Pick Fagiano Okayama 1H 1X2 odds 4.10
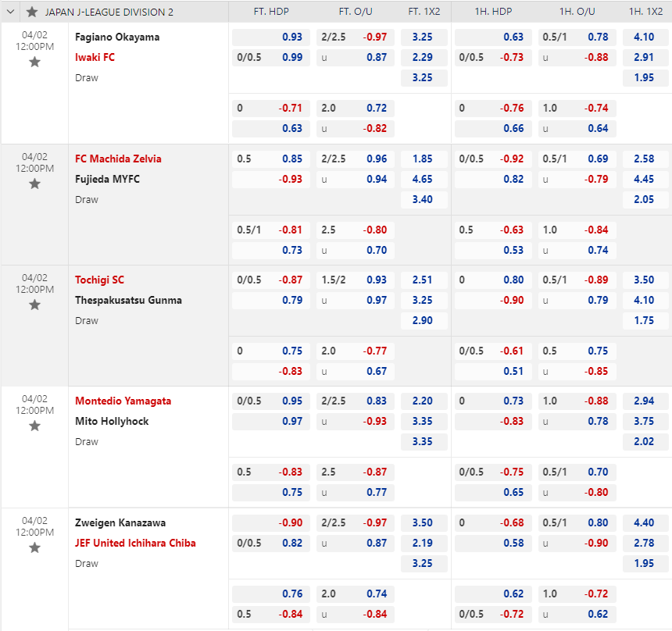The height and width of the screenshot is (631, 672). click(645, 37)
